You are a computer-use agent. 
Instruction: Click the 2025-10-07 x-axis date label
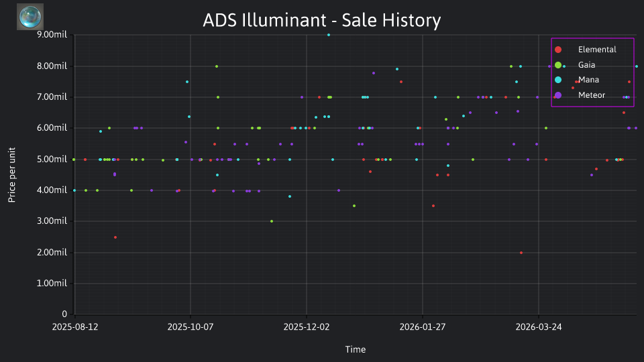coord(190,327)
